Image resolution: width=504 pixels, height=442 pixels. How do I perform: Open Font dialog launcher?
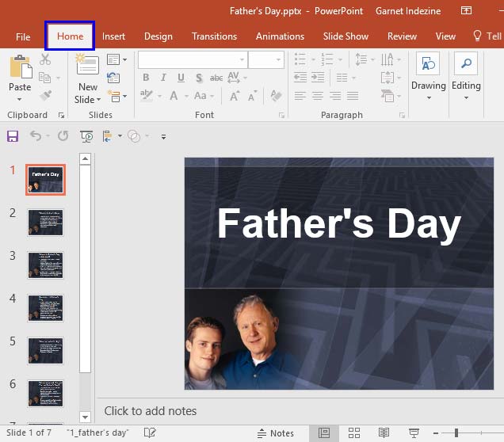tap(281, 116)
